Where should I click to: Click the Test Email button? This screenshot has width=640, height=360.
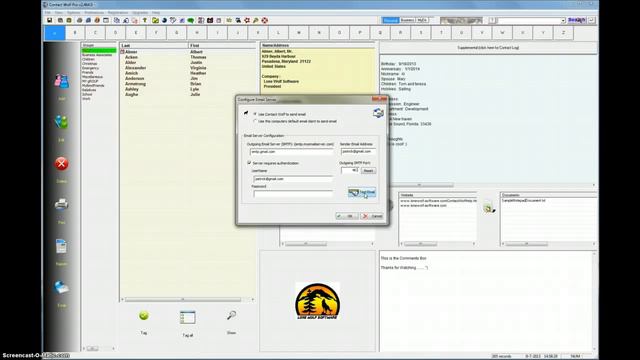coord(362,192)
